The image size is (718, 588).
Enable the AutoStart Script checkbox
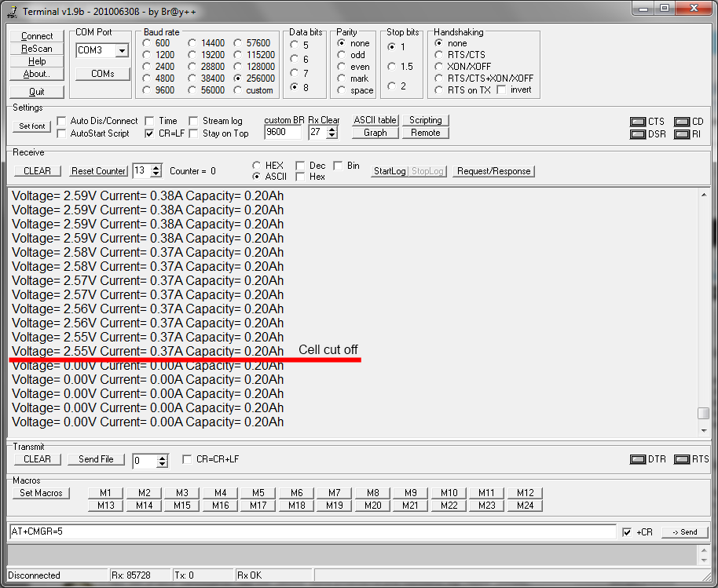[x=61, y=133]
